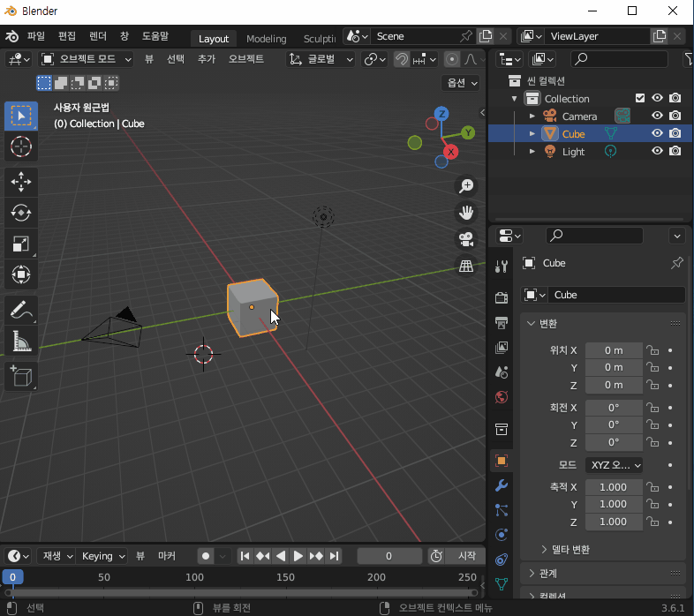
Task: Toggle camera view in the viewport
Action: coord(466,239)
